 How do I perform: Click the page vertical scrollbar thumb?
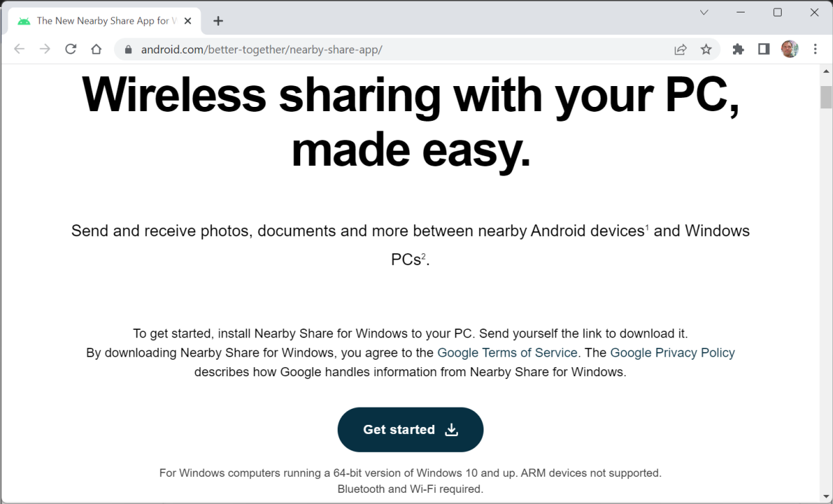point(826,97)
